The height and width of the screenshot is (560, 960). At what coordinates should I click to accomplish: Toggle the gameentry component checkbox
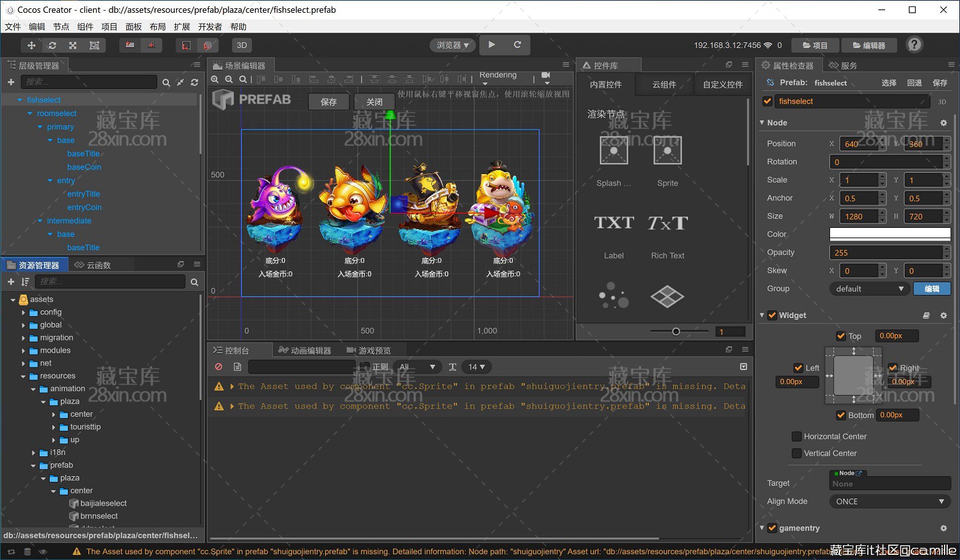point(772,529)
